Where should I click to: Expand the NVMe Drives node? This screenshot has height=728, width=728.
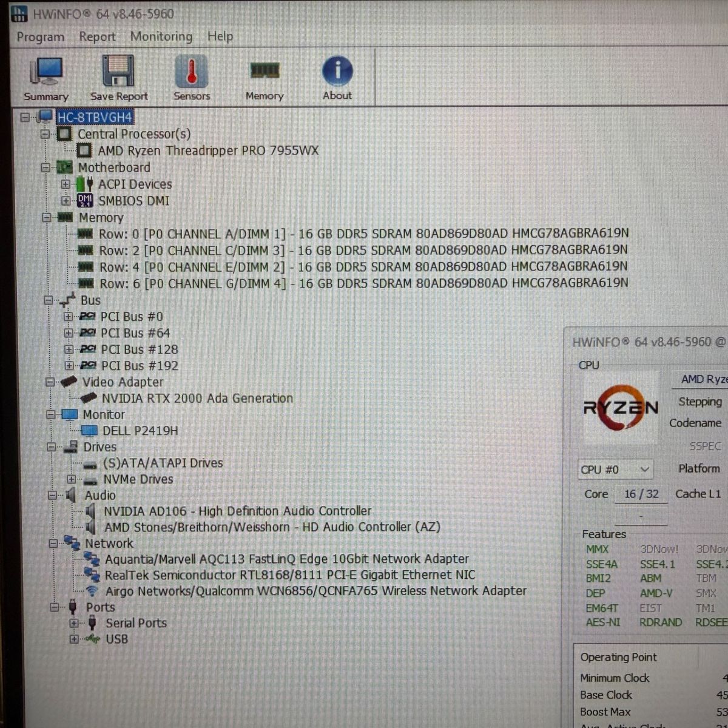(72, 479)
